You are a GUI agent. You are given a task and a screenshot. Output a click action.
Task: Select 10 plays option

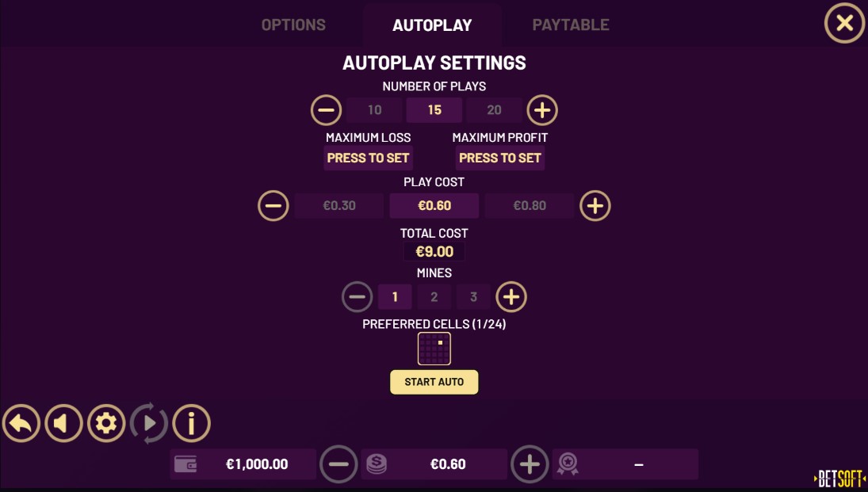click(375, 110)
